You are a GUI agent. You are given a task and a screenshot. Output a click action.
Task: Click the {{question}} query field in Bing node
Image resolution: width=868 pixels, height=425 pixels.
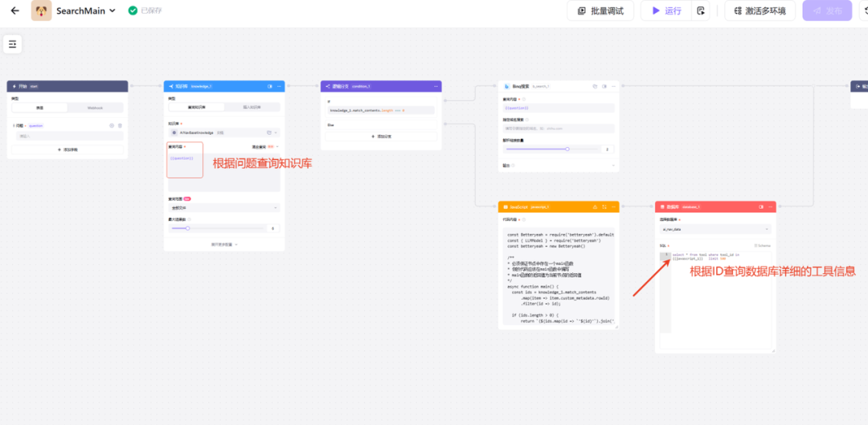(559, 108)
